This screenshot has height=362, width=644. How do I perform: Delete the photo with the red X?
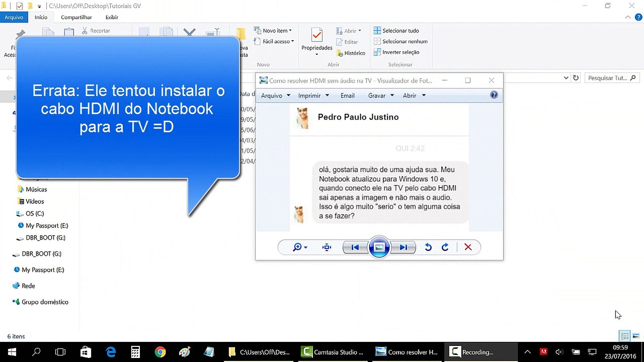coord(468,247)
